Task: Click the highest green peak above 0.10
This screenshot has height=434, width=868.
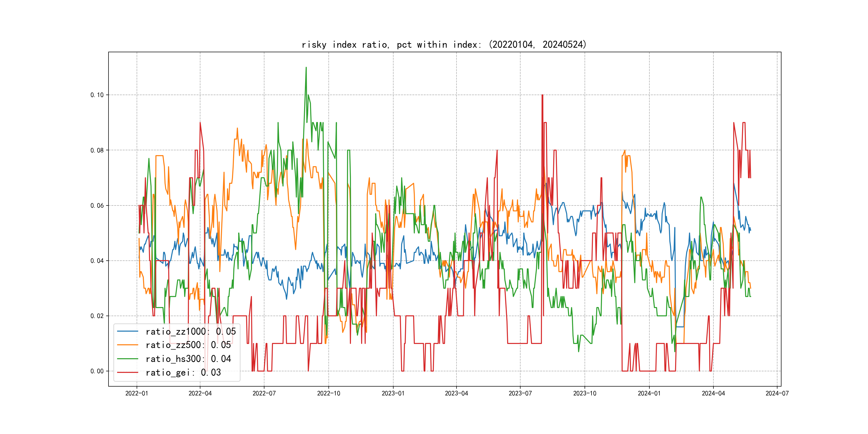Action: 306,68
